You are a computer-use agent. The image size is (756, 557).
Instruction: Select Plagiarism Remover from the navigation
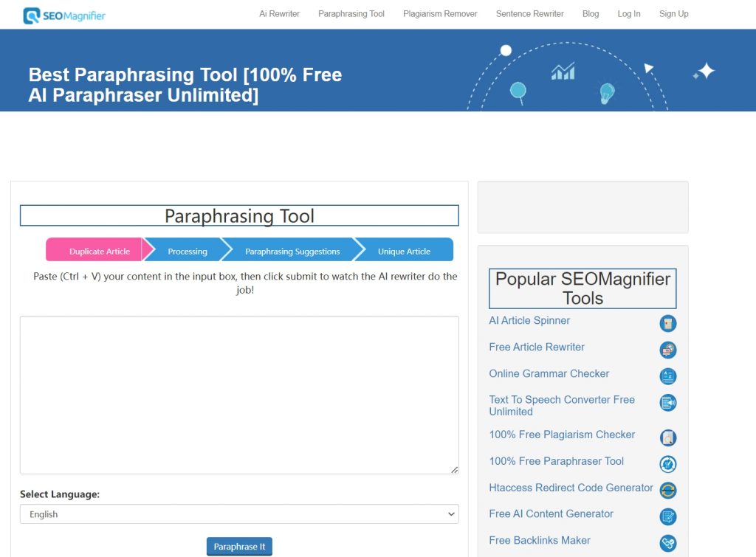pyautogui.click(x=440, y=13)
